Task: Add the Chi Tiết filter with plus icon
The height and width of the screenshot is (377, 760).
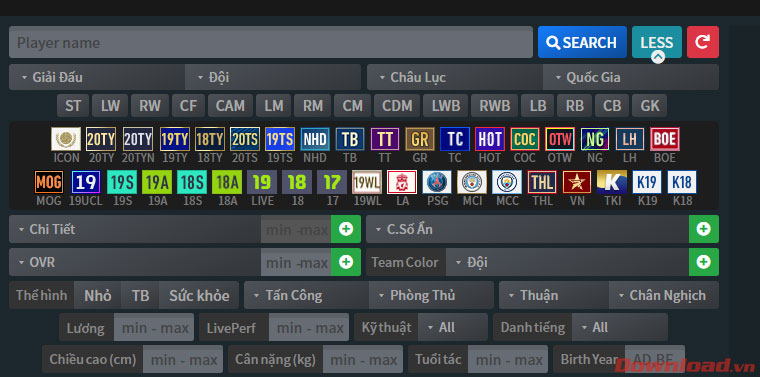Action: click(346, 229)
